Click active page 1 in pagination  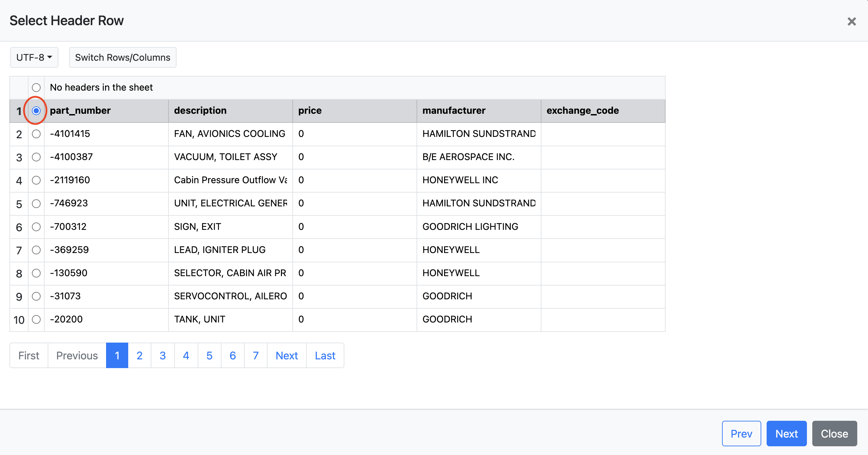[x=117, y=355]
